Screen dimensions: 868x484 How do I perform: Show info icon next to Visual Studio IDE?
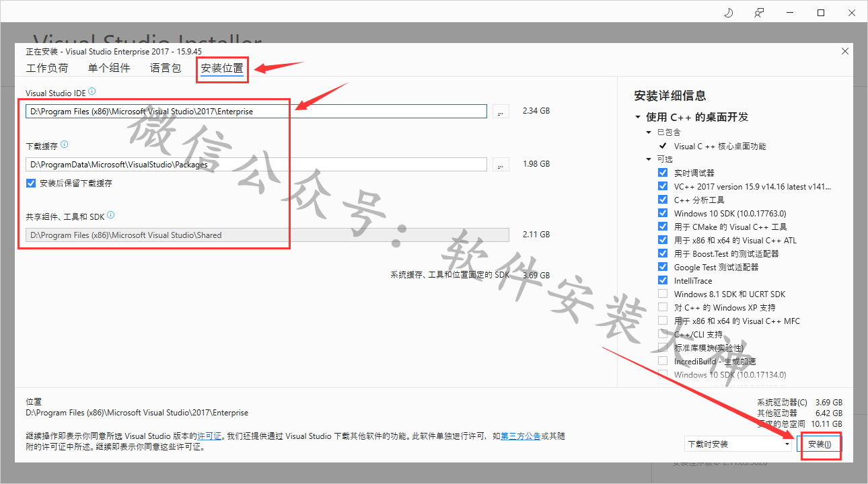pos(92,91)
